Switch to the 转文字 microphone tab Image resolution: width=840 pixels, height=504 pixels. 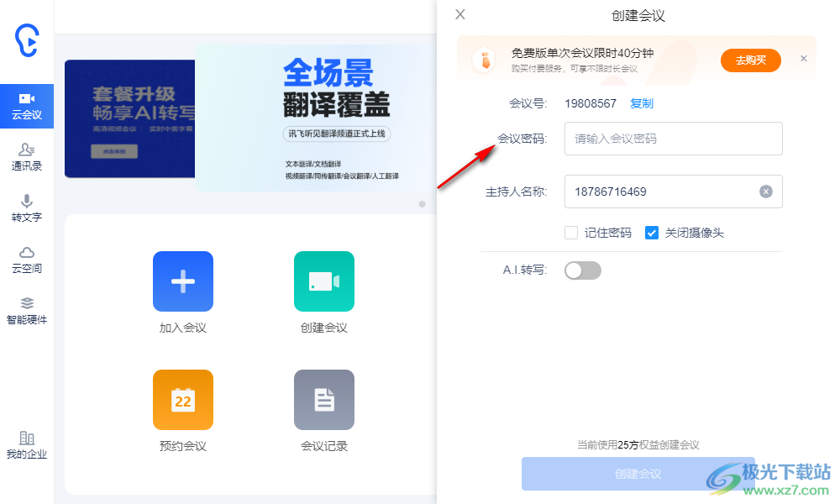[27, 208]
